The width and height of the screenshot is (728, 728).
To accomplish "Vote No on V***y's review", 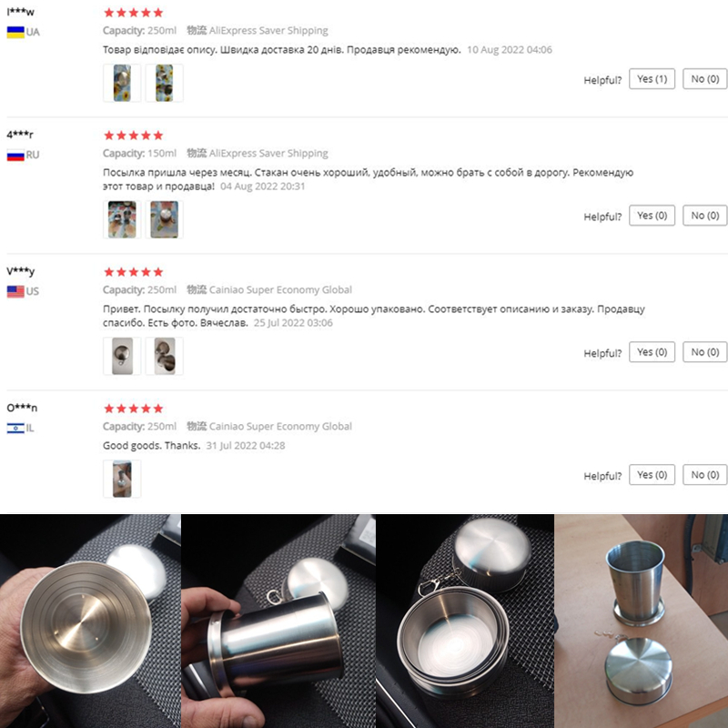I will pyautogui.click(x=704, y=352).
